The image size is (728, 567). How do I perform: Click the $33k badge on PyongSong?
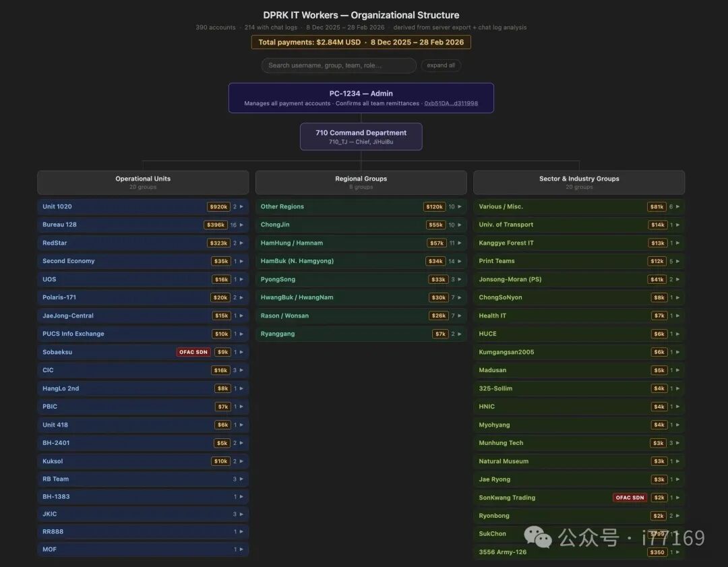(x=438, y=279)
